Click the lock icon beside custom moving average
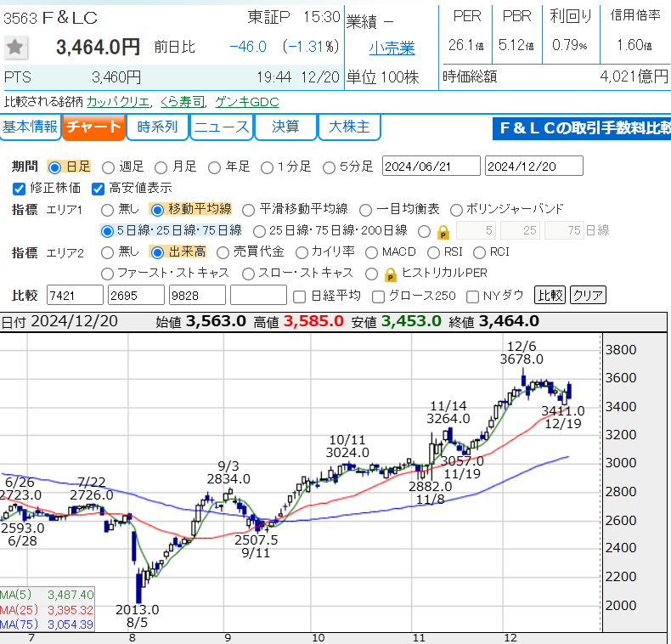Viewport: 671px width, 644px height. tap(443, 231)
